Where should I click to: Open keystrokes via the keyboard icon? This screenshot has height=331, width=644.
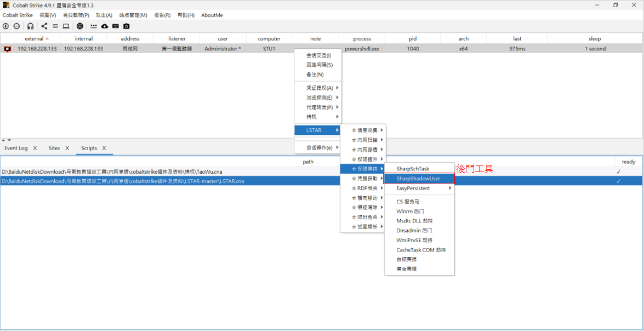(116, 26)
